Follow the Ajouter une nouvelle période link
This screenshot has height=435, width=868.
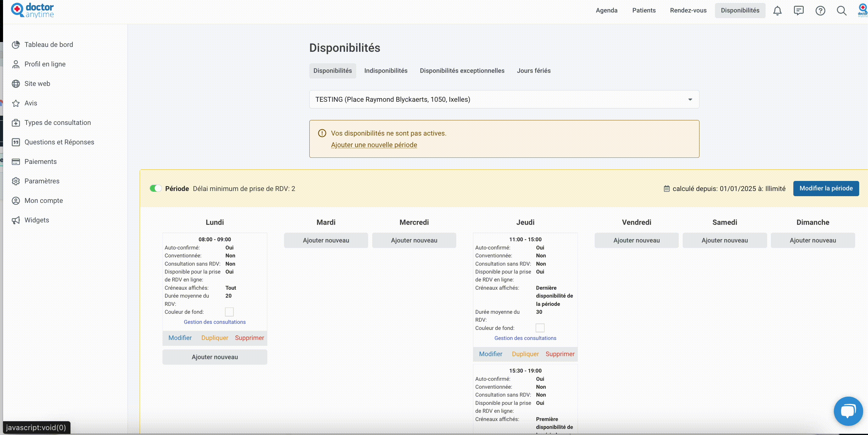pos(374,145)
